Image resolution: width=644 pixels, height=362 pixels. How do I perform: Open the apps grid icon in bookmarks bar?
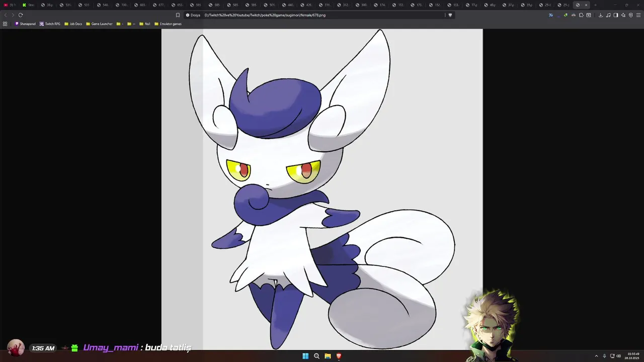click(5, 24)
